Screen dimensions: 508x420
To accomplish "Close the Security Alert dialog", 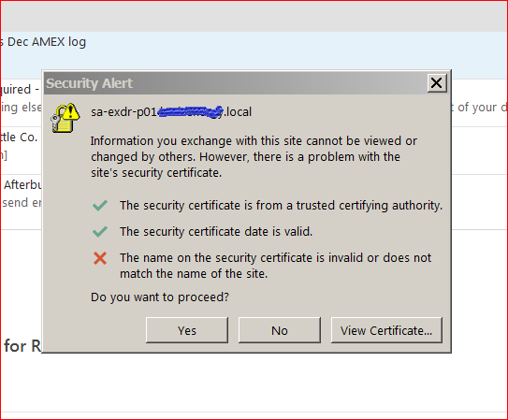I will [436, 83].
